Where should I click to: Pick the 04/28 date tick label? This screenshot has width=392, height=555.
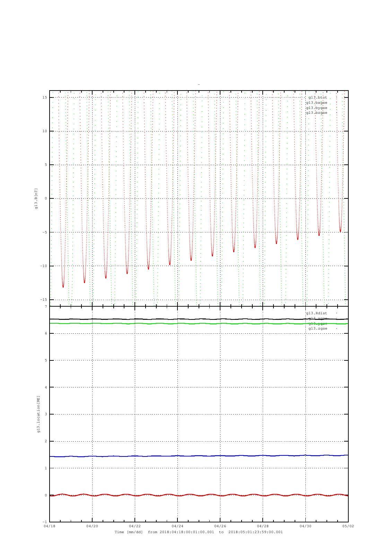(x=263, y=526)
